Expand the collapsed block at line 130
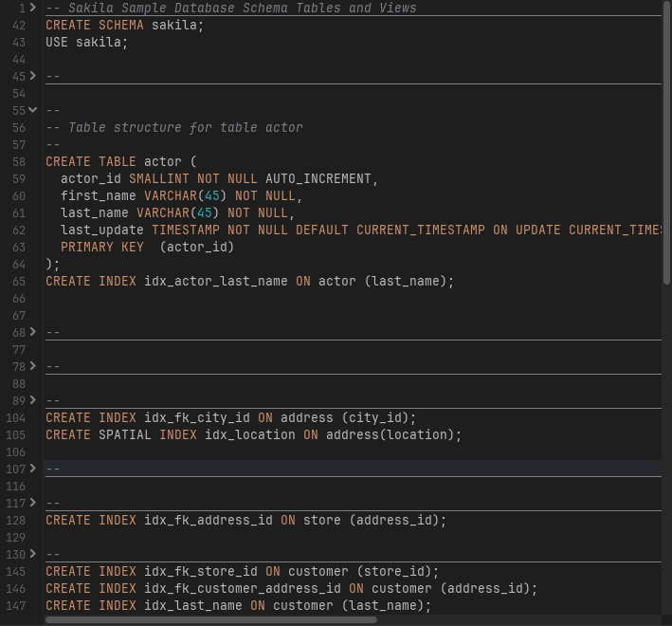 coord(33,554)
